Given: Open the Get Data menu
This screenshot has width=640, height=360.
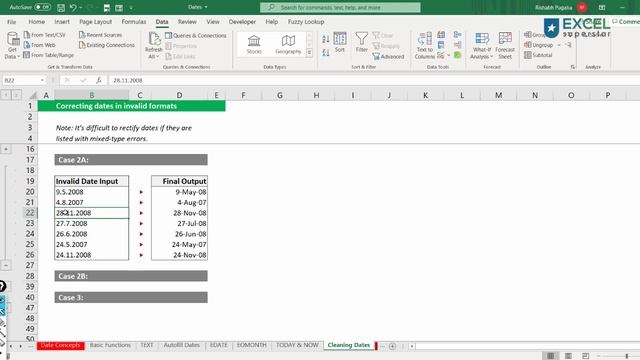Looking at the screenshot, I should pos(12,45).
